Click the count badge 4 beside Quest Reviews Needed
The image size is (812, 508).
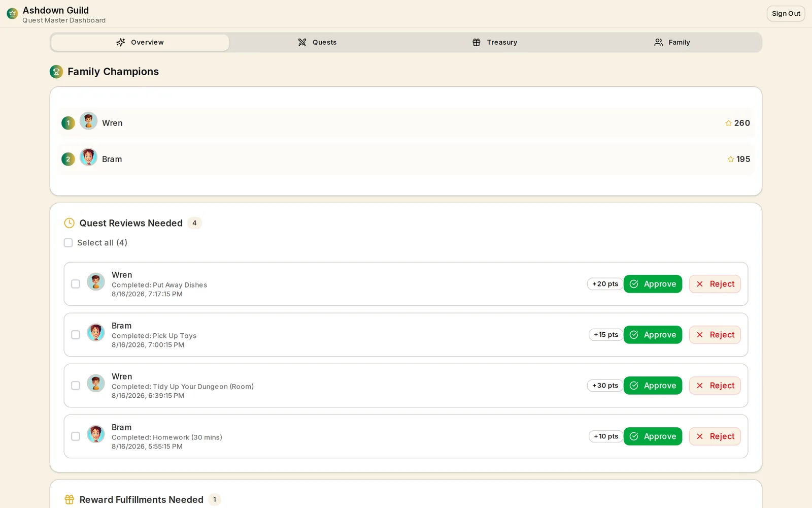tap(194, 223)
